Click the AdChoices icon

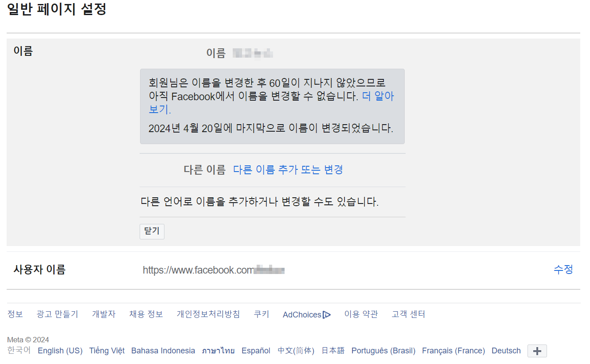[x=327, y=314]
